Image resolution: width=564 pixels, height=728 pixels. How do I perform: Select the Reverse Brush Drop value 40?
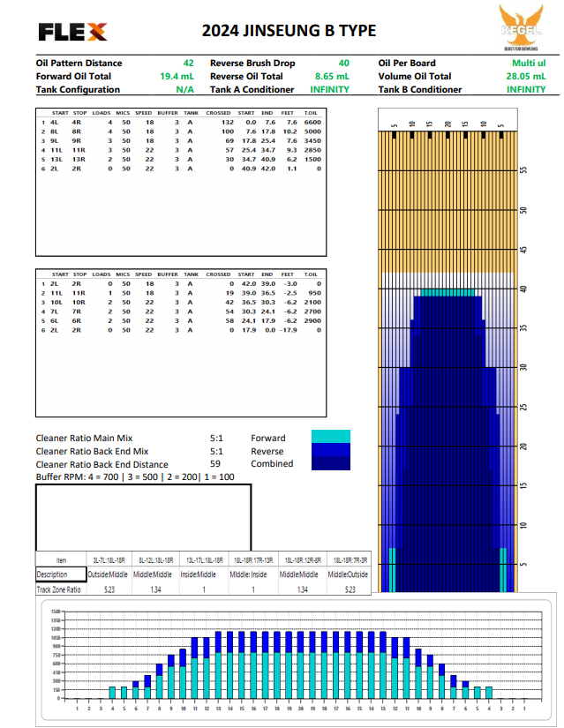pos(344,64)
